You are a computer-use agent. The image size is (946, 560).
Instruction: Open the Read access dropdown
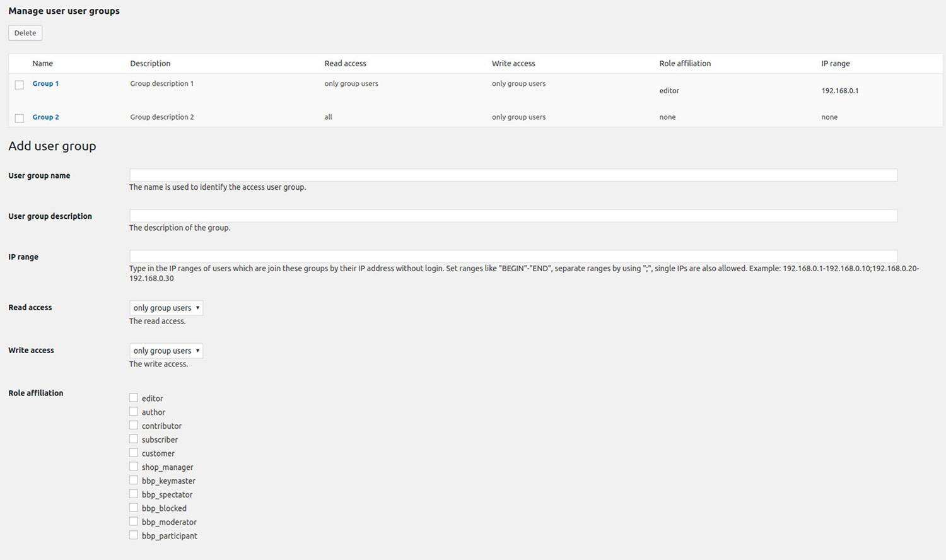coord(166,308)
